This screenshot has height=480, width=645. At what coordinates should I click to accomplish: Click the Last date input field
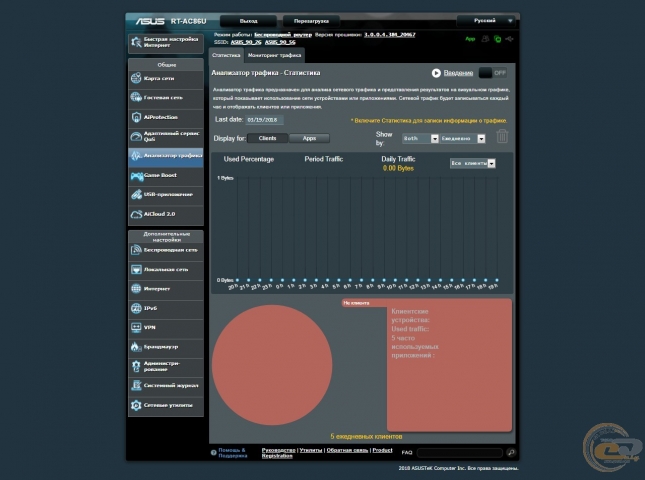pyautogui.click(x=264, y=120)
